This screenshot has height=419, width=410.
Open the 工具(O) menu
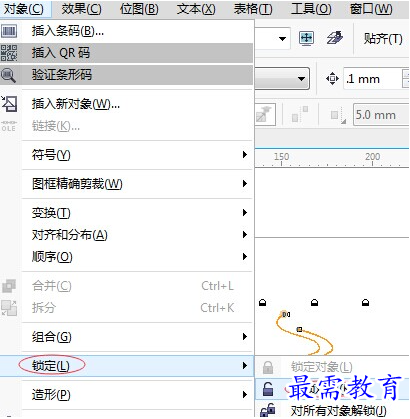(x=311, y=9)
